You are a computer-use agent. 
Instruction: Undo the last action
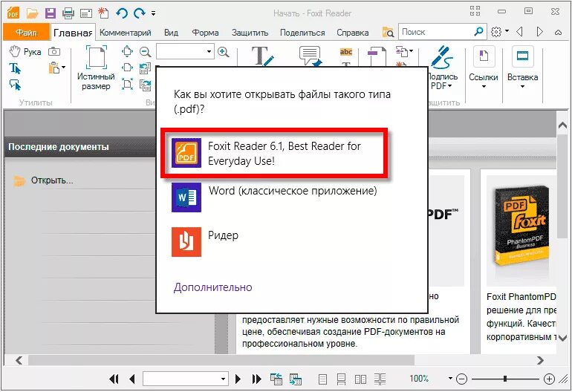point(122,13)
